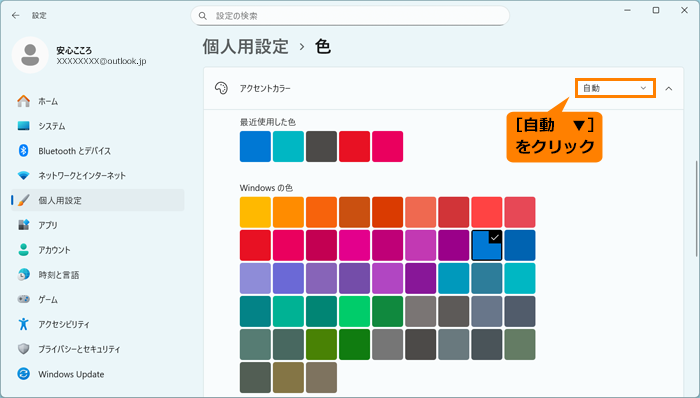
Task: Click the privacy shield icon
Action: tap(24, 349)
